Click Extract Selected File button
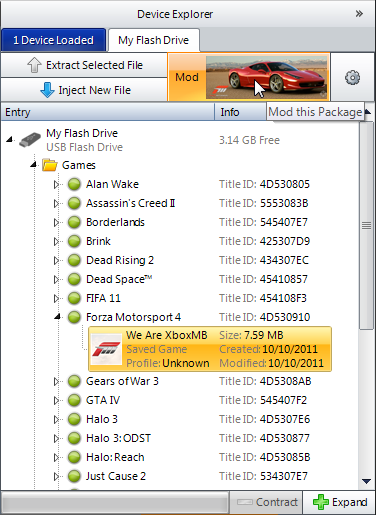Image resolution: width=376 pixels, height=515 pixels. 84,65
